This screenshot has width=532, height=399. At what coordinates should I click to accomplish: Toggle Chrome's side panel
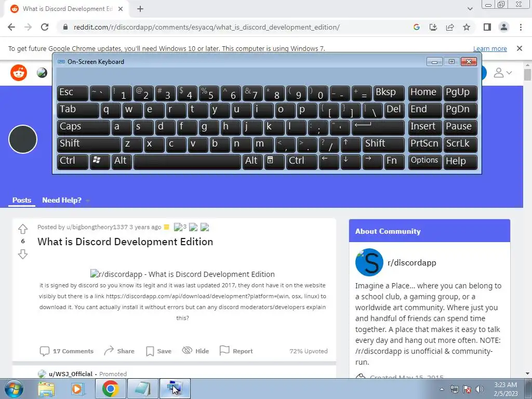click(x=487, y=27)
